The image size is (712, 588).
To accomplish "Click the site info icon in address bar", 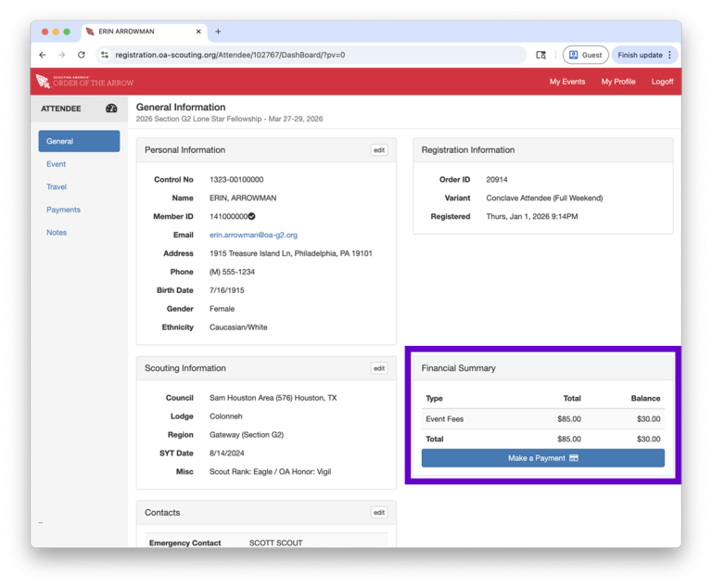I will [105, 55].
